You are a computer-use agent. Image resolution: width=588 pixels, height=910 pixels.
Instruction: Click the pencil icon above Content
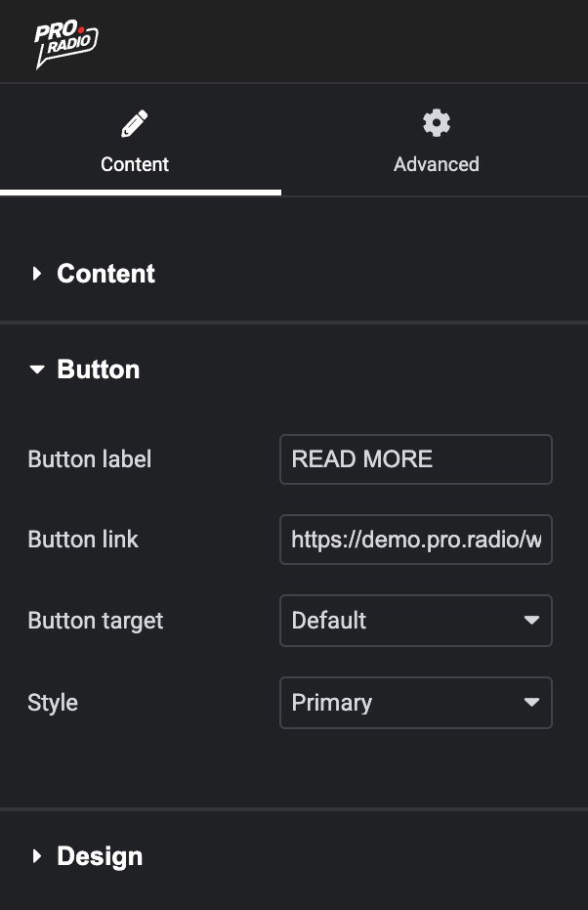pyautogui.click(x=134, y=124)
